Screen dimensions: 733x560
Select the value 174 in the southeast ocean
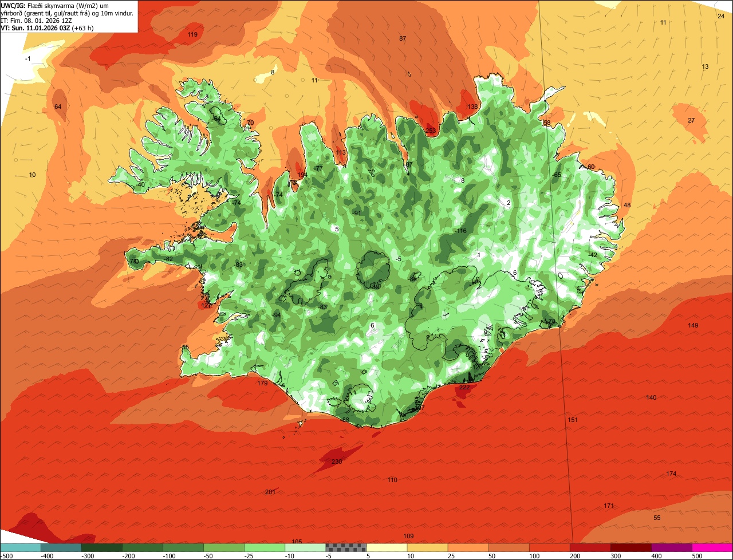point(671,474)
